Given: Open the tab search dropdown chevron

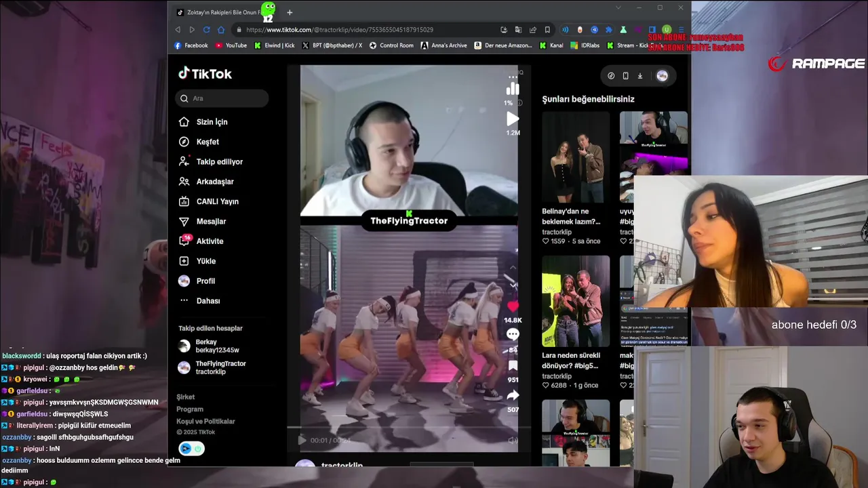Looking at the screenshot, I should pyautogui.click(x=618, y=7).
